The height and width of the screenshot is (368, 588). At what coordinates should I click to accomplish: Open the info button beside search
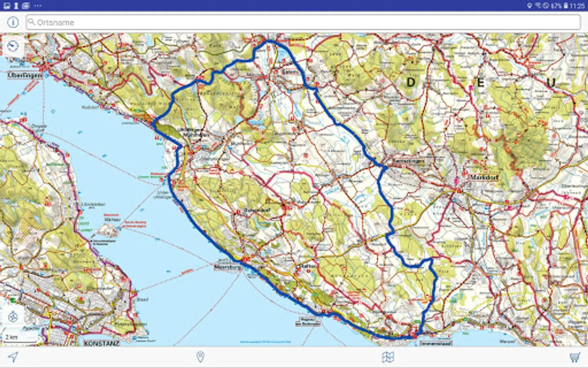click(x=13, y=22)
